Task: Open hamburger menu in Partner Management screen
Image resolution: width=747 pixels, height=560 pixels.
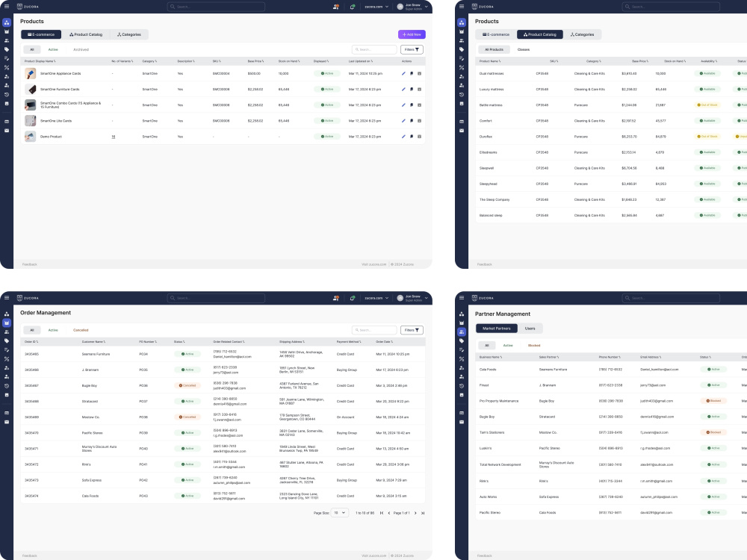Action: pos(462,298)
